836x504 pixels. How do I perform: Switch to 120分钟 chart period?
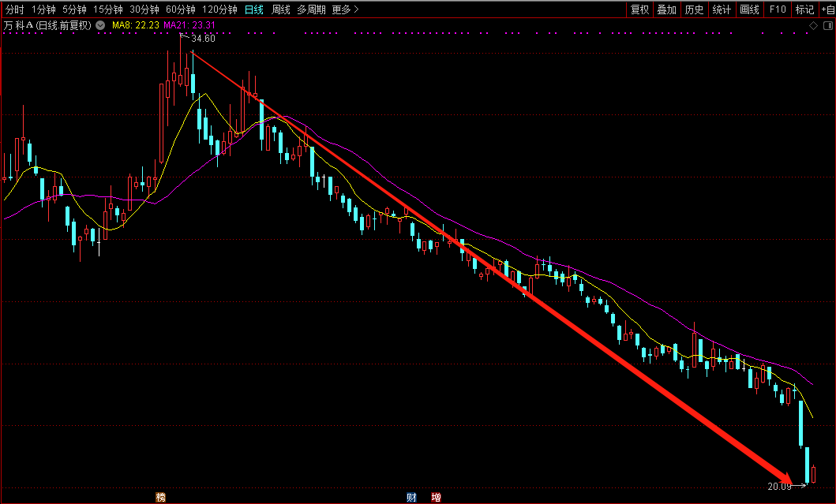point(219,9)
